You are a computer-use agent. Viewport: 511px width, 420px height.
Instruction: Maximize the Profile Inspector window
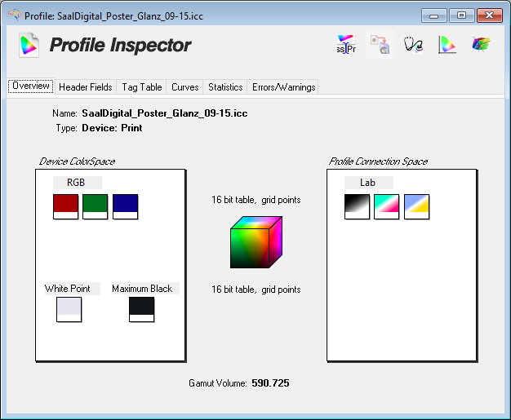click(x=461, y=15)
